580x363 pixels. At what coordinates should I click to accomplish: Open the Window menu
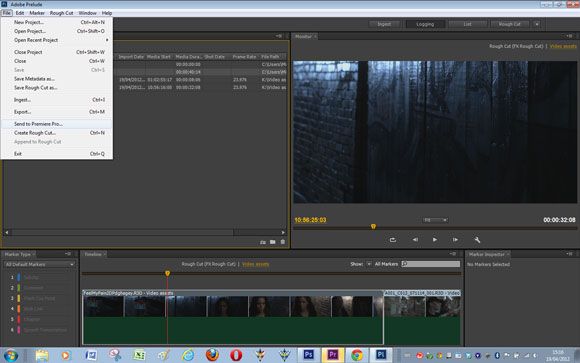[x=87, y=13]
